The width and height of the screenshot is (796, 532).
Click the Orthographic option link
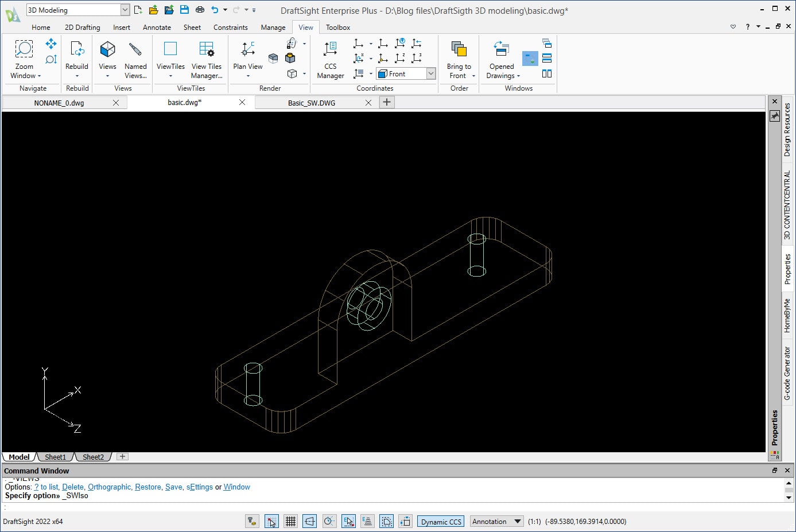(x=110, y=487)
